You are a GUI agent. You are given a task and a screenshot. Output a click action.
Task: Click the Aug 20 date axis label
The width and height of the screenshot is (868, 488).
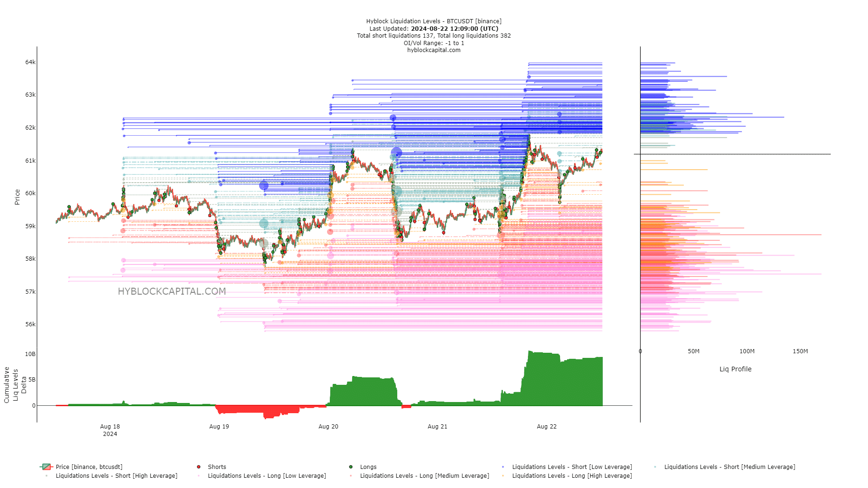click(x=328, y=426)
